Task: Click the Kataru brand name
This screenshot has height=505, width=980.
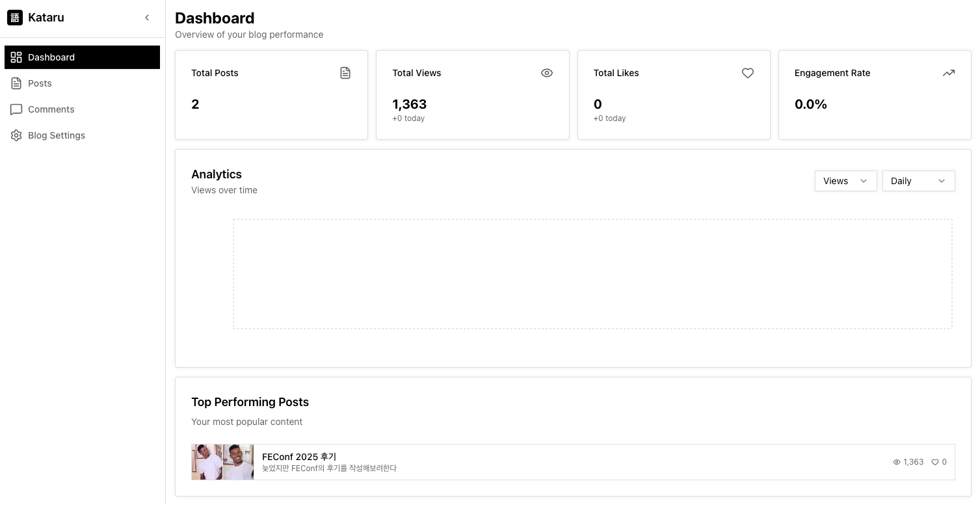Action: click(x=46, y=18)
